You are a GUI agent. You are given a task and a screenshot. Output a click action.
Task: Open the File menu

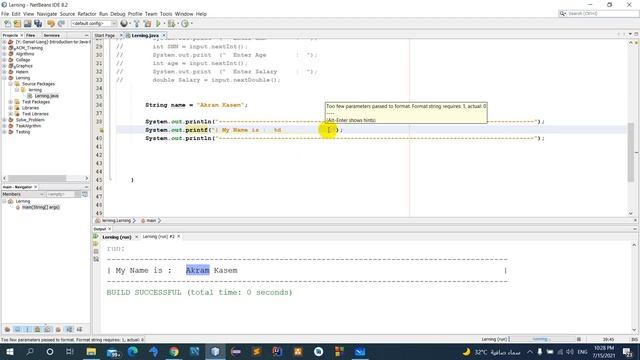(x=5, y=14)
